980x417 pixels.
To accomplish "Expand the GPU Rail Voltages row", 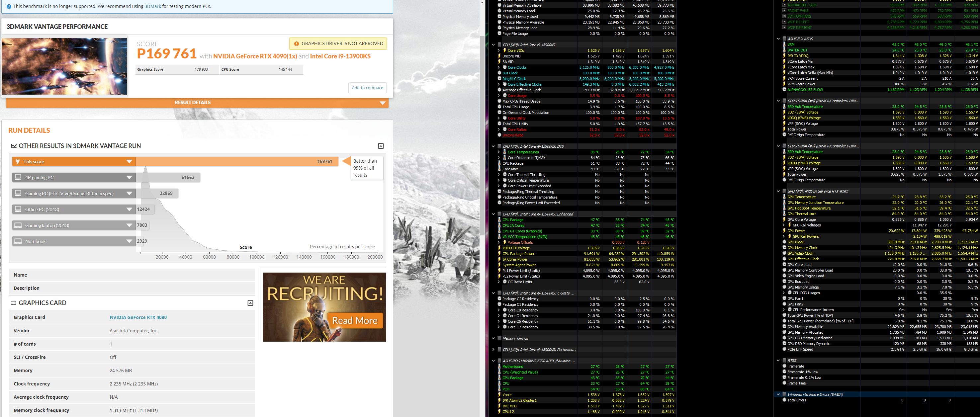I will [x=784, y=225].
